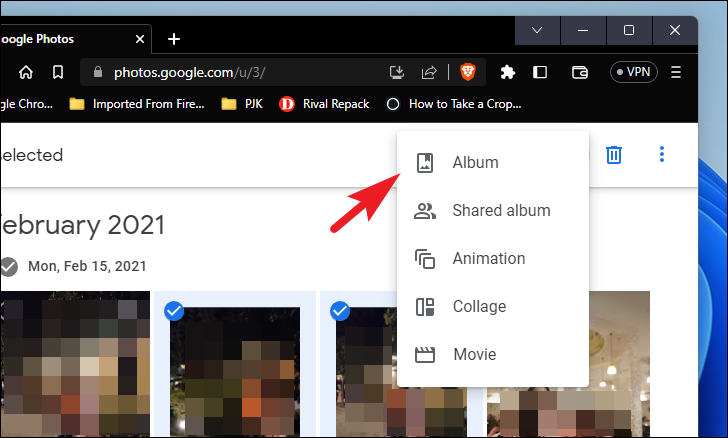This screenshot has height=438, width=728.
Task: Toggle the browser sidebar panel icon
Action: 540,72
